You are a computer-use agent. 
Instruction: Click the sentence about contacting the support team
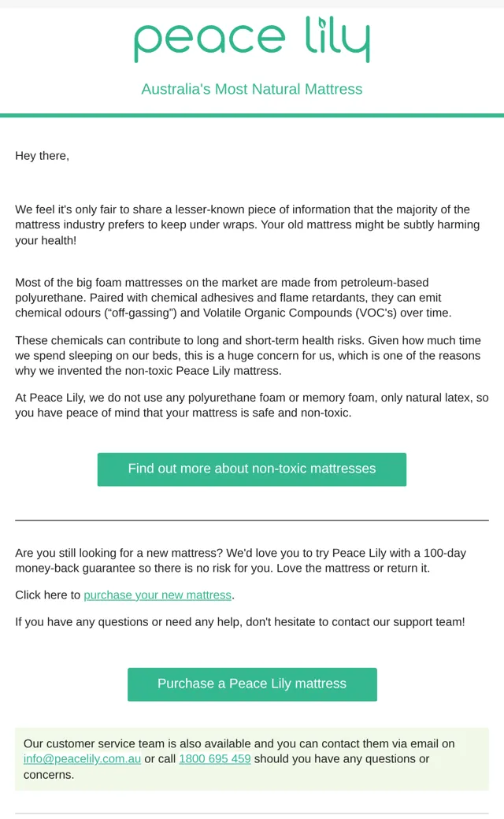pos(239,622)
